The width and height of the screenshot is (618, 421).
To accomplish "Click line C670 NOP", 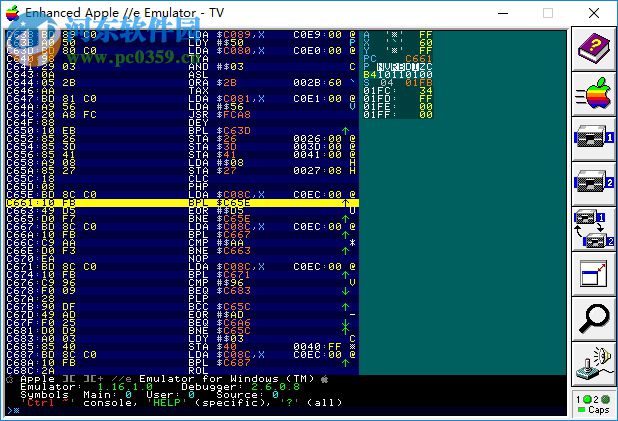I will coord(182,259).
